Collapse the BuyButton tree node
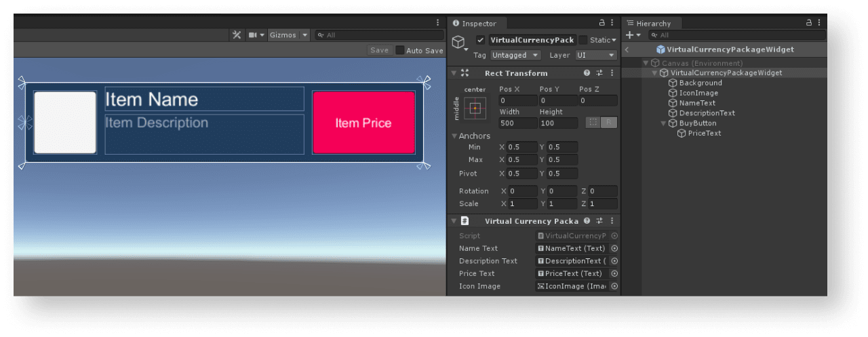 [664, 123]
